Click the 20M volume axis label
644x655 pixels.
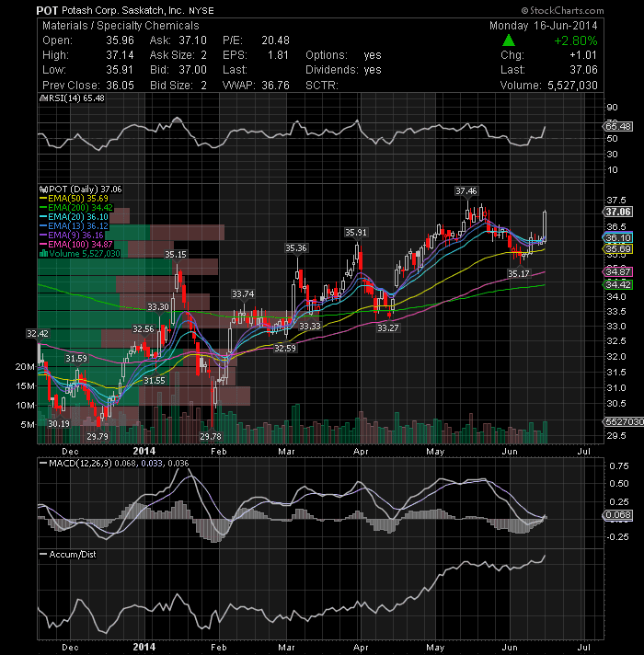click(x=25, y=367)
